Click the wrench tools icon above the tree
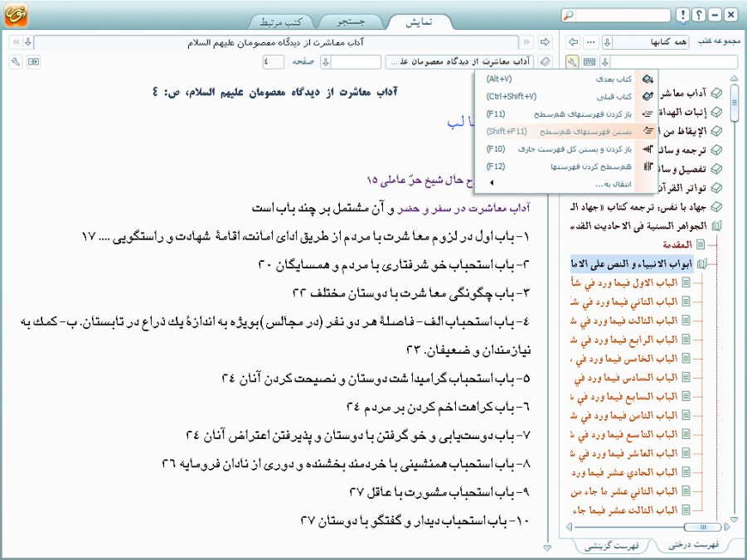This screenshot has height=560, width=747. tap(572, 62)
